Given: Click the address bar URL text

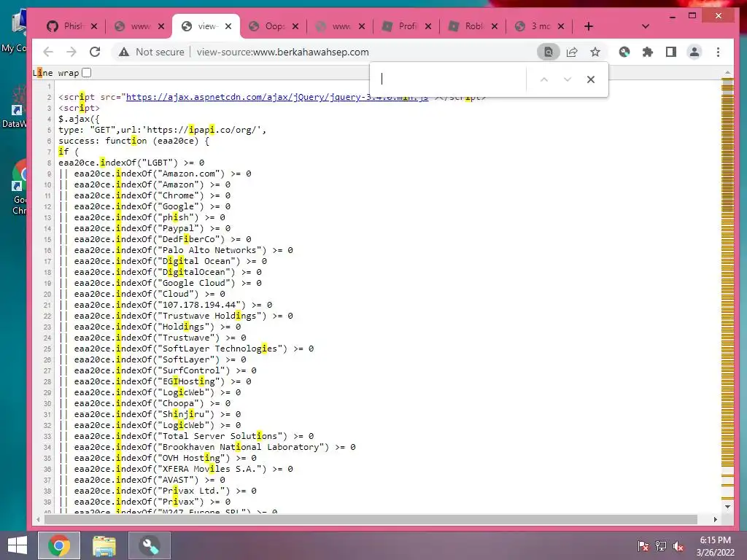Looking at the screenshot, I should click(x=282, y=52).
